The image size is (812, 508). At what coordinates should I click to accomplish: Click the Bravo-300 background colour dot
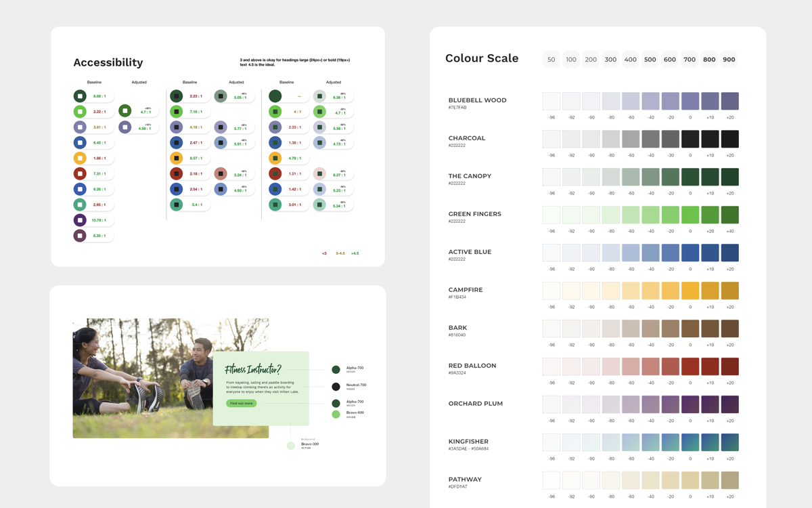pos(291,446)
